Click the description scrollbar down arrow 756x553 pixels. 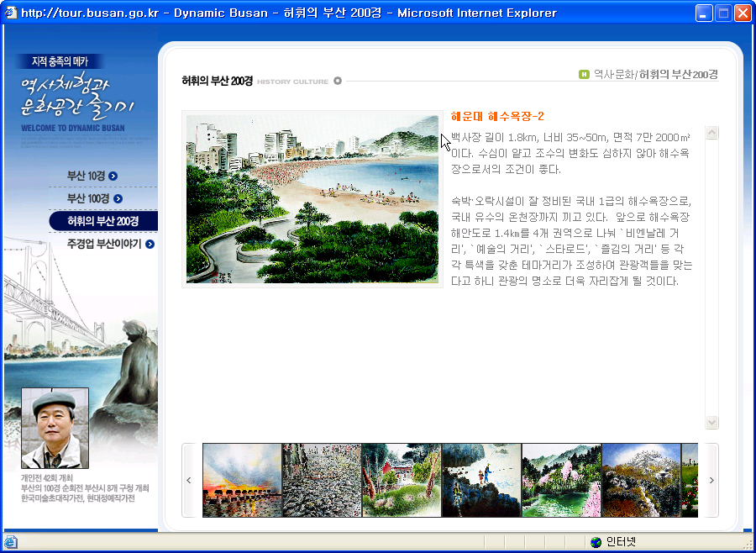[711, 422]
